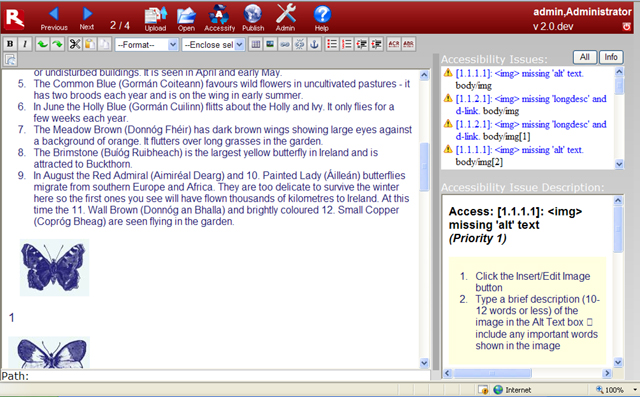Select [1.1.2.1] missing 'longdesc' issue for body/img

[x=531, y=105]
